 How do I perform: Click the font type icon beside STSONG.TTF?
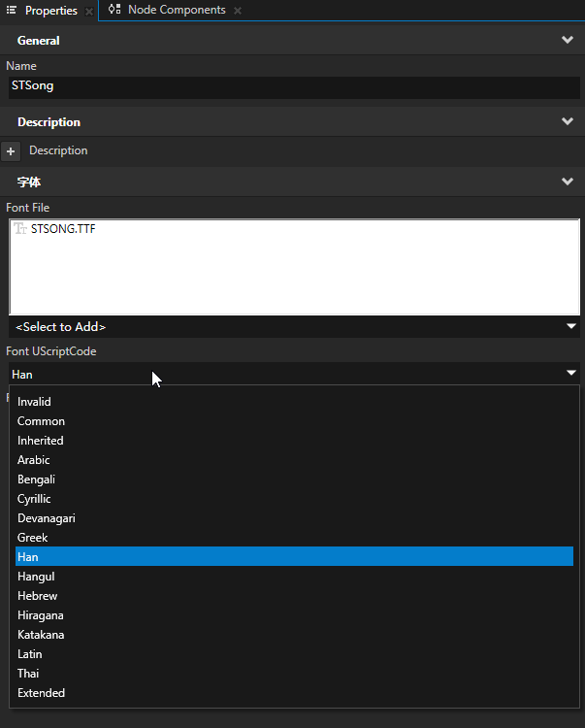[20, 228]
